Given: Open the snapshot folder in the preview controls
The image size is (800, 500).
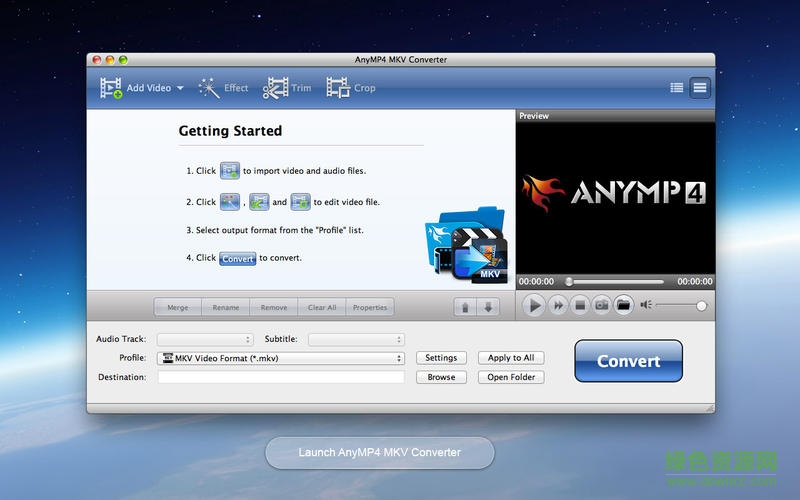Looking at the screenshot, I should (x=623, y=306).
